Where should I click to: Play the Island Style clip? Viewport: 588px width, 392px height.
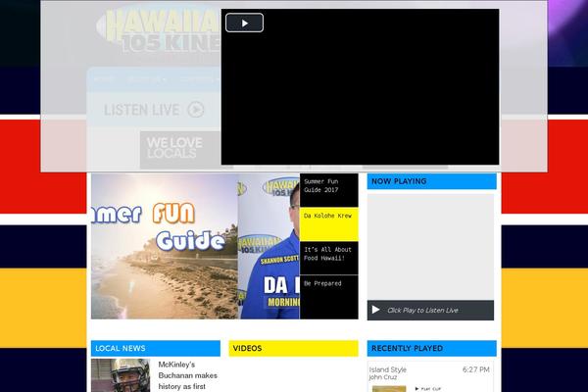pos(428,389)
